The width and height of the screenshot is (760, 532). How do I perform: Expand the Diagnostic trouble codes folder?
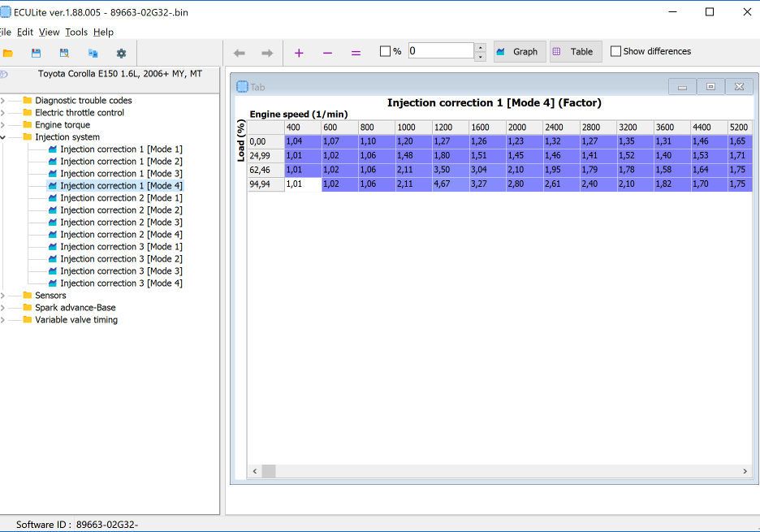click(x=2, y=101)
